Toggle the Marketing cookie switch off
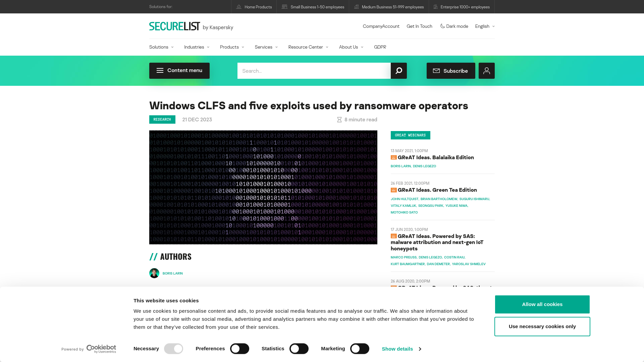 pos(360,349)
